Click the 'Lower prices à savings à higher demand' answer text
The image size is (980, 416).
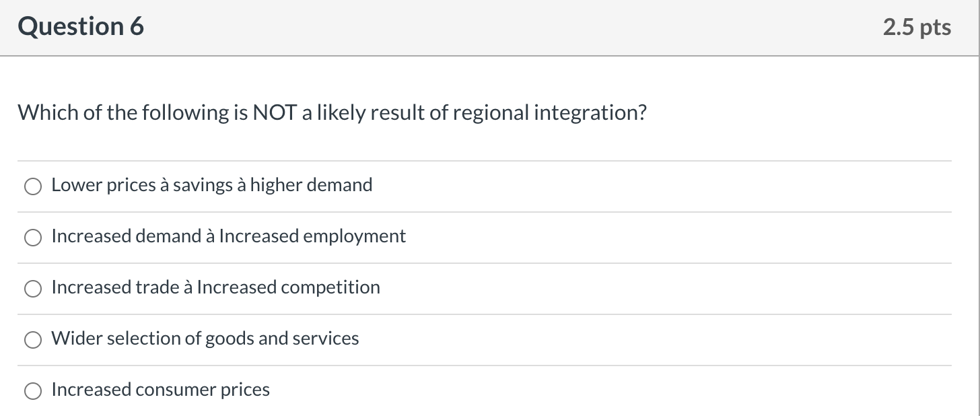[x=211, y=185]
